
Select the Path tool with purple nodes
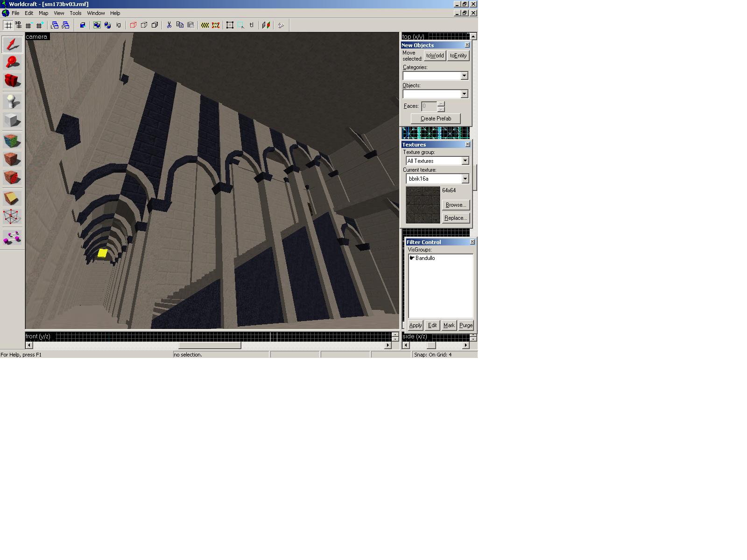pos(12,238)
